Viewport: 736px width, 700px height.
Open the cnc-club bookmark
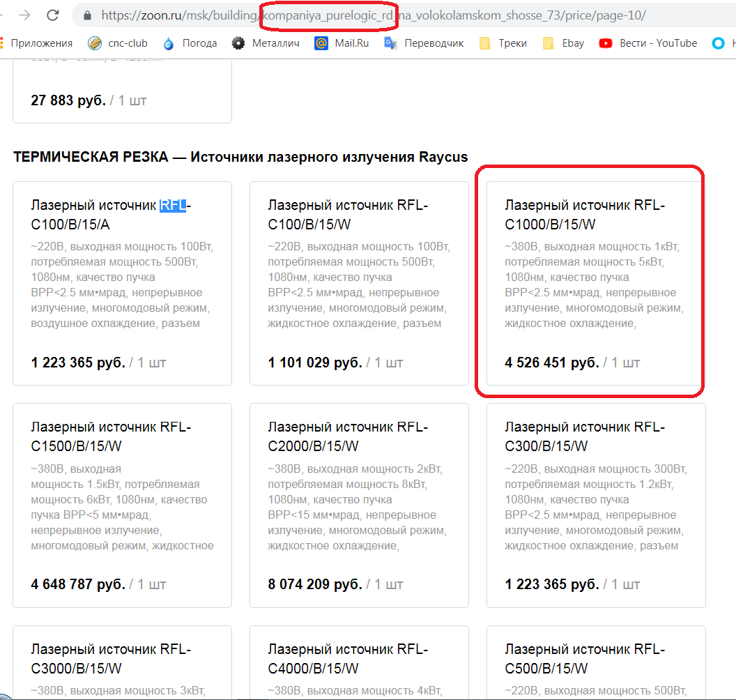(x=118, y=43)
